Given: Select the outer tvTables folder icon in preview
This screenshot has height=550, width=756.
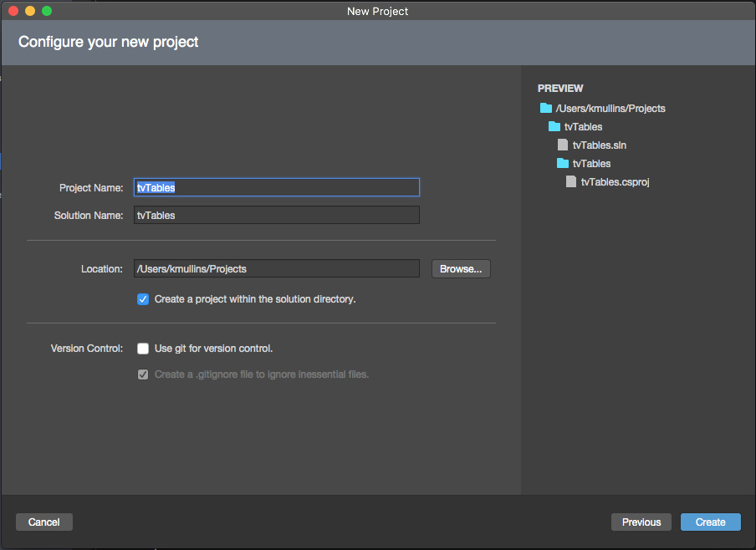Looking at the screenshot, I should (x=554, y=126).
